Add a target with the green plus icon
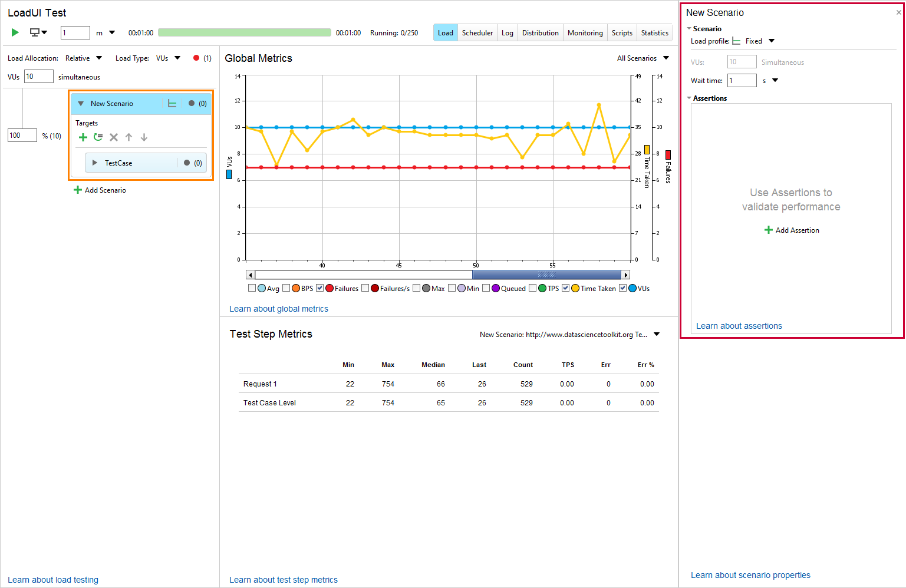This screenshot has width=906, height=588. point(83,137)
